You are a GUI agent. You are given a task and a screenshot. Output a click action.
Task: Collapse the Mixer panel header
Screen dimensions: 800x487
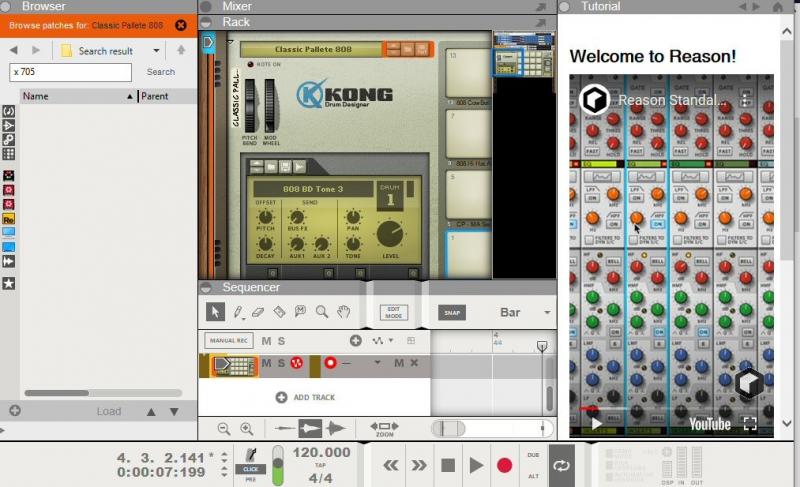(206, 7)
